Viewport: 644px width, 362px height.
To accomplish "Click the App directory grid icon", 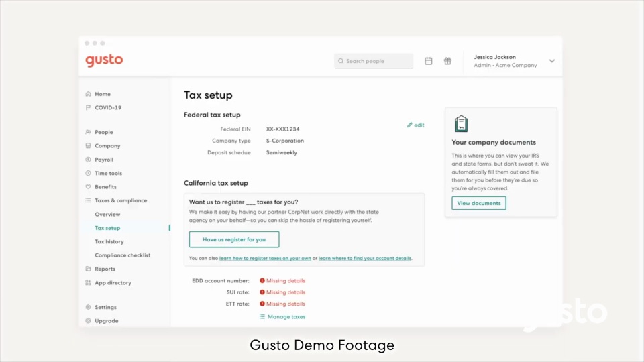I will 88,282.
